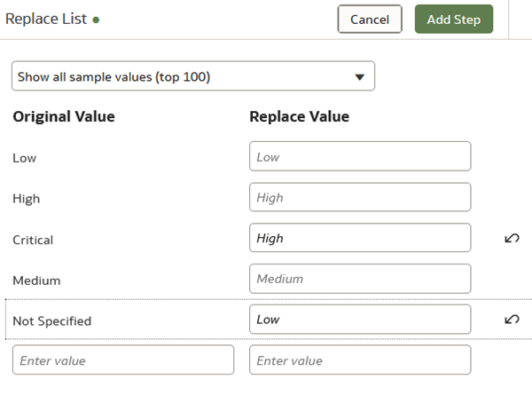Click the Medium original value label
Image resolution: width=532 pixels, height=395 pixels.
coord(35,280)
